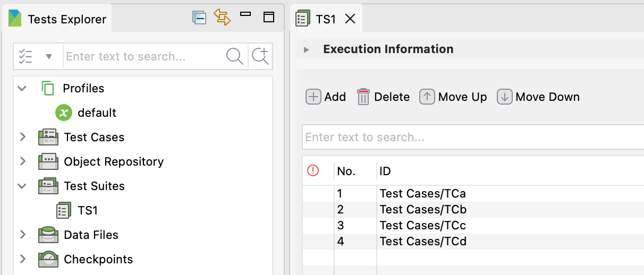This screenshot has height=275, width=644.
Task: Click the Add test case button
Action: (326, 97)
